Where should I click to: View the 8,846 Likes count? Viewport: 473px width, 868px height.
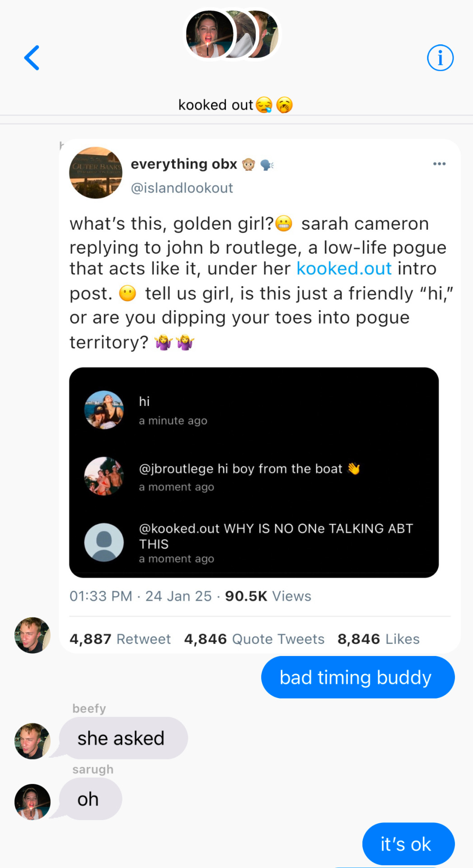(x=379, y=639)
